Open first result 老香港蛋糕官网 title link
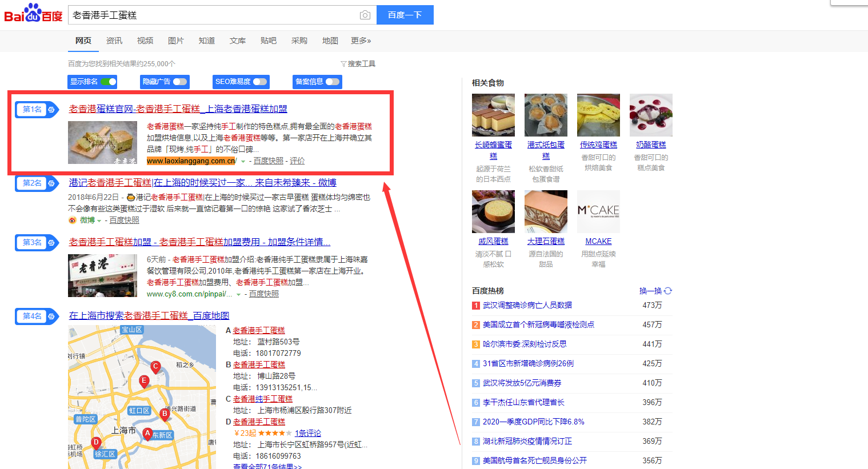 [x=178, y=109]
